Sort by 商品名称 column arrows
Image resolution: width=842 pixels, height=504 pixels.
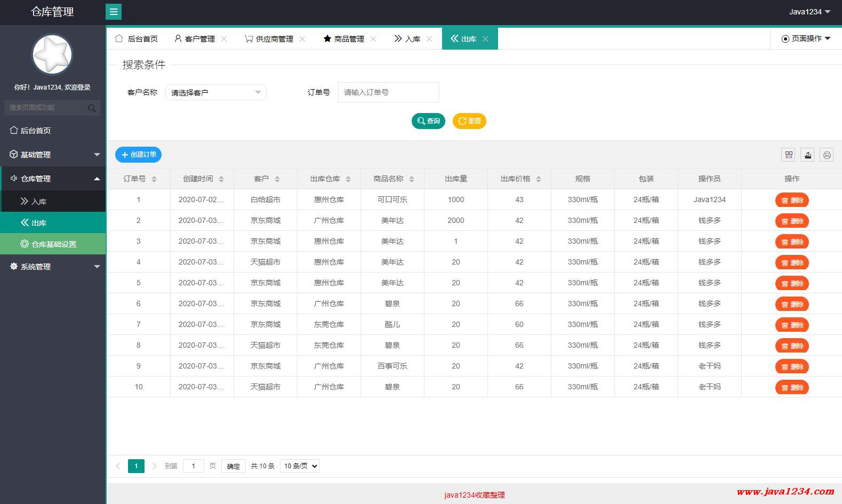pyautogui.click(x=412, y=179)
